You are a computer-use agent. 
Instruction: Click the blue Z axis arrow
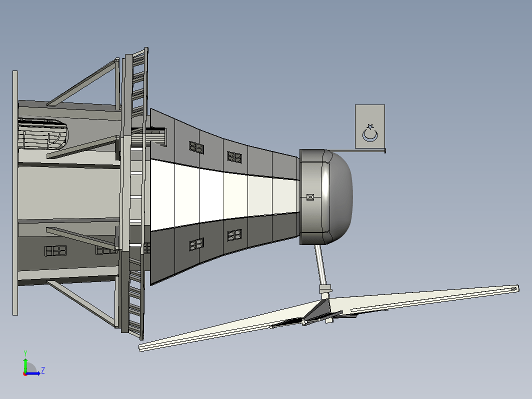point(34,373)
